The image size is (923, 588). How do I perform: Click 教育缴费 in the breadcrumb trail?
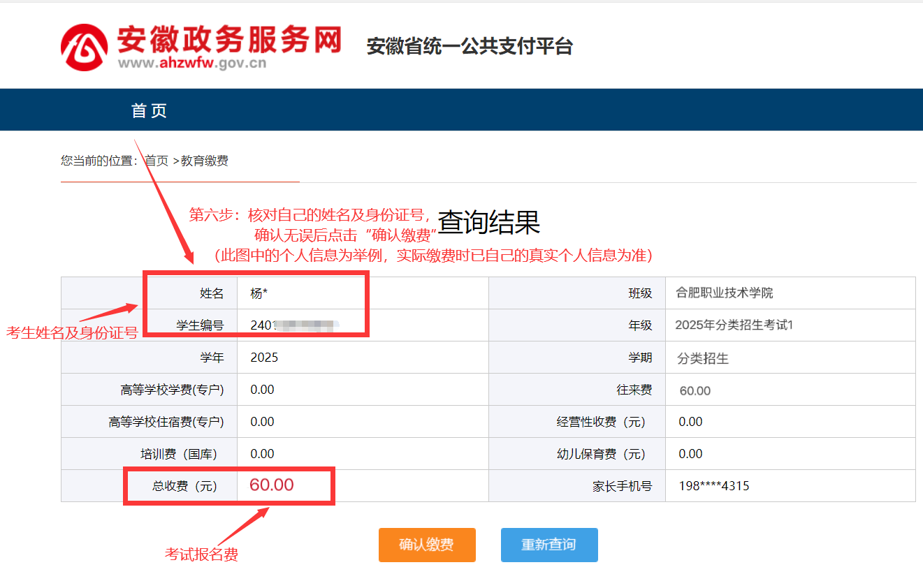205,161
